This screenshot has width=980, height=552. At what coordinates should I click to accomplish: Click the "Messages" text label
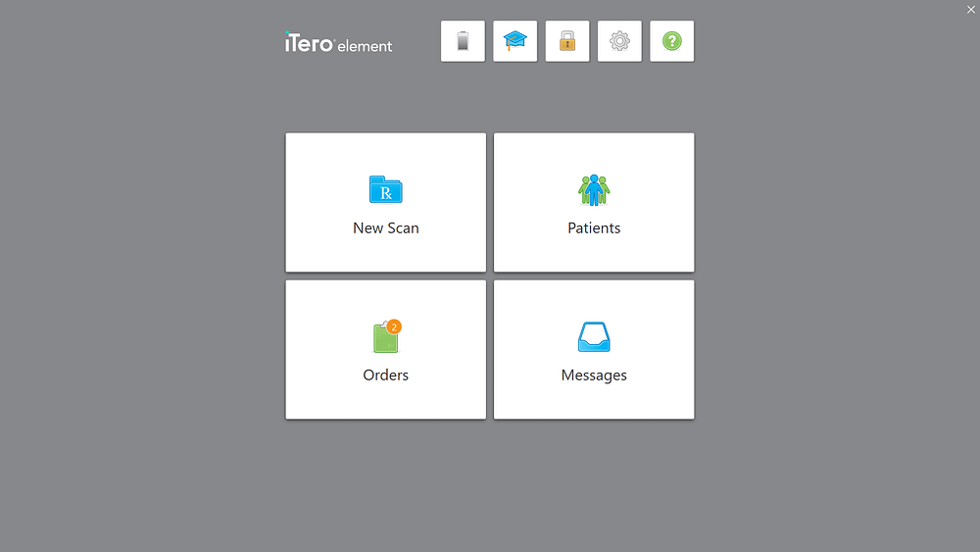click(594, 376)
